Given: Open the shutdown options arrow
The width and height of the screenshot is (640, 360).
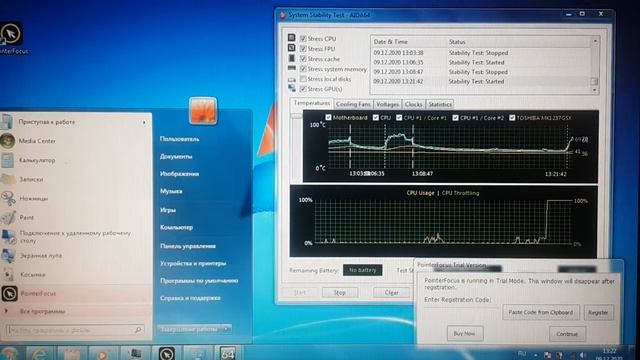Looking at the screenshot, I should [227, 329].
